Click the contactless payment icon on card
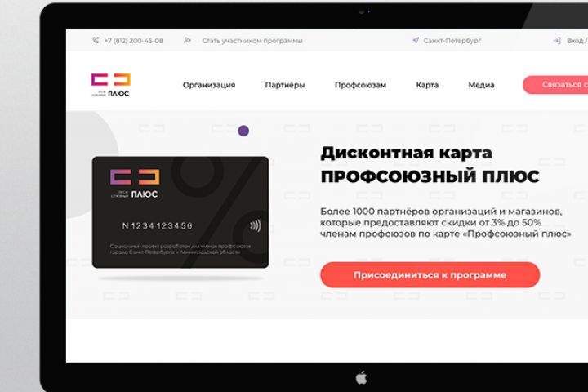 256,226
